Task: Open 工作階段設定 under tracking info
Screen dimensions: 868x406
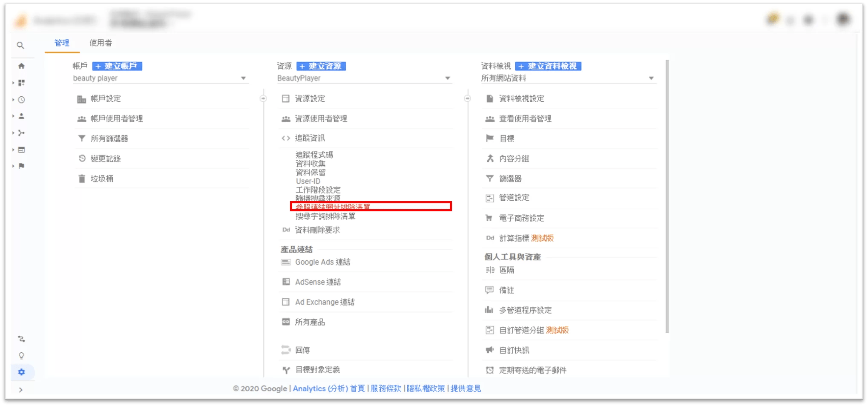Action: point(318,190)
